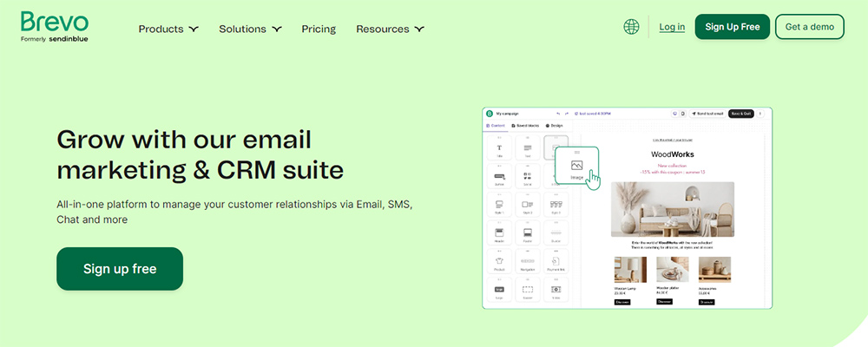Select the Social block icon
The width and height of the screenshot is (868, 347).
click(x=528, y=177)
